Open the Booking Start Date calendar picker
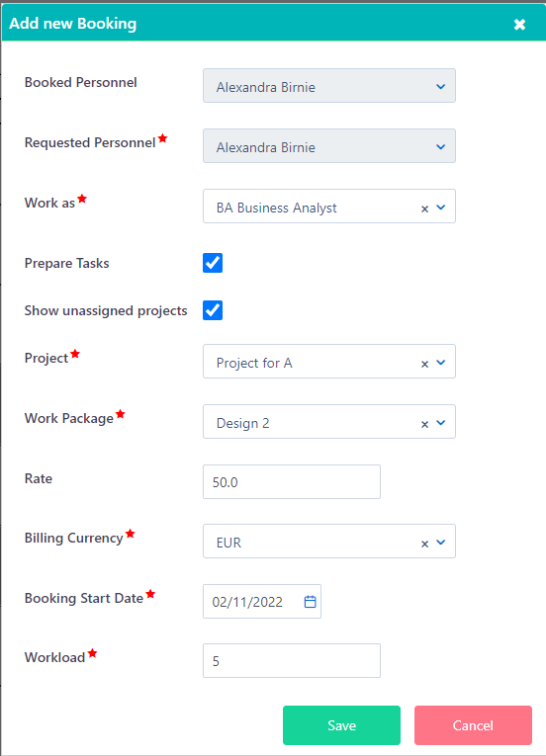This screenshot has width=546, height=756. tap(310, 601)
